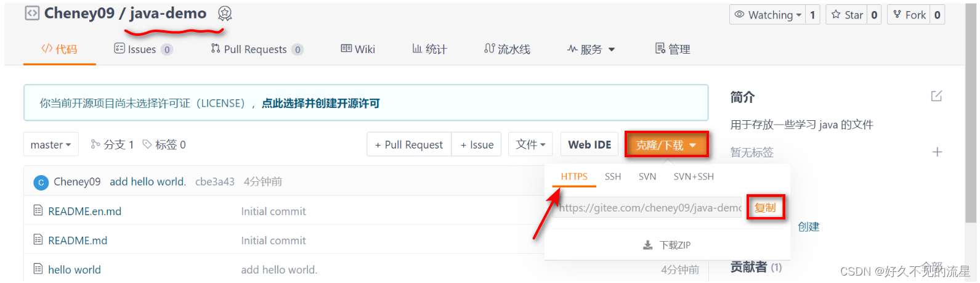Open the 文件 dropdown

[530, 144]
